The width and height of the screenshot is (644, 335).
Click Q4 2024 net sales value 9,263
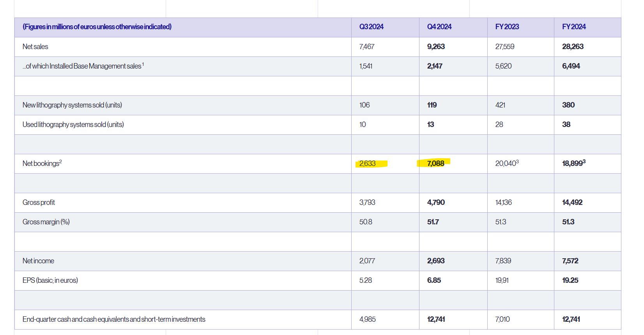(436, 47)
